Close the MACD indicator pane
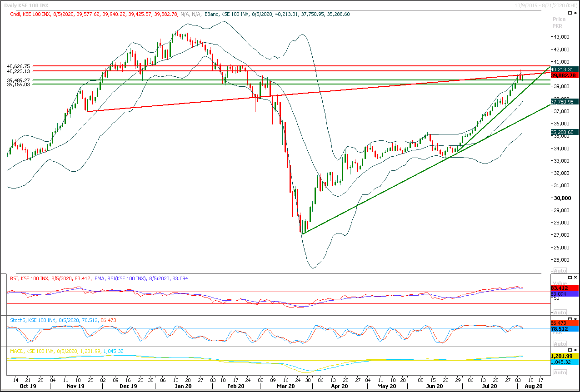 pos(576,351)
